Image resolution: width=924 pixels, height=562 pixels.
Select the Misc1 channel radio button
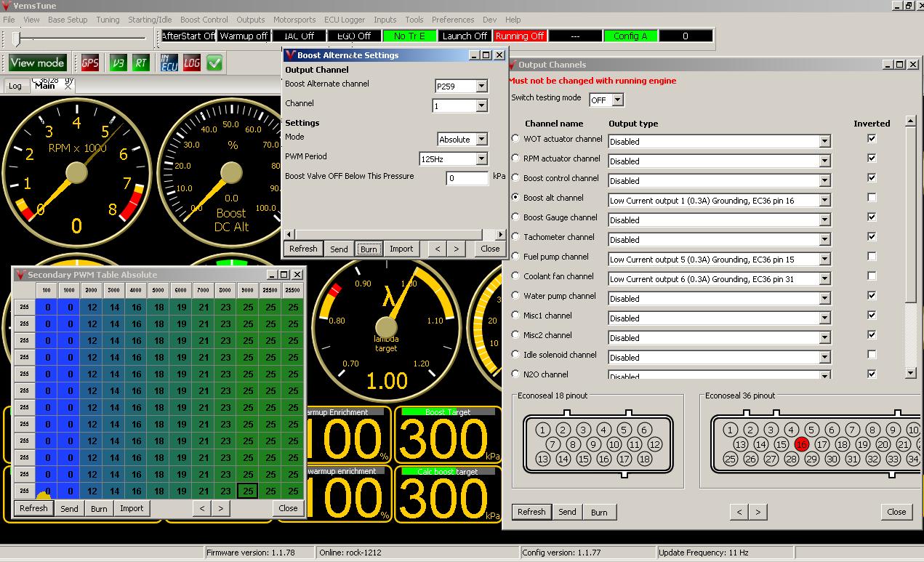(516, 315)
